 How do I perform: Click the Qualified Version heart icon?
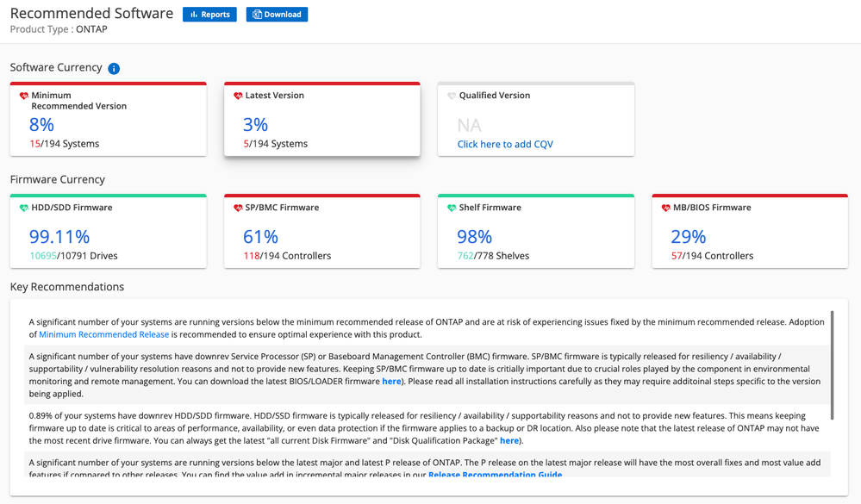click(452, 96)
